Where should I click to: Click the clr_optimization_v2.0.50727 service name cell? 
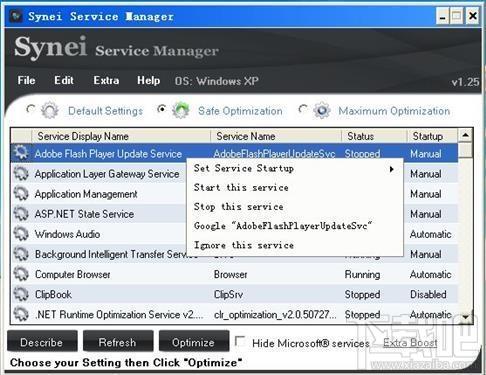275,314
